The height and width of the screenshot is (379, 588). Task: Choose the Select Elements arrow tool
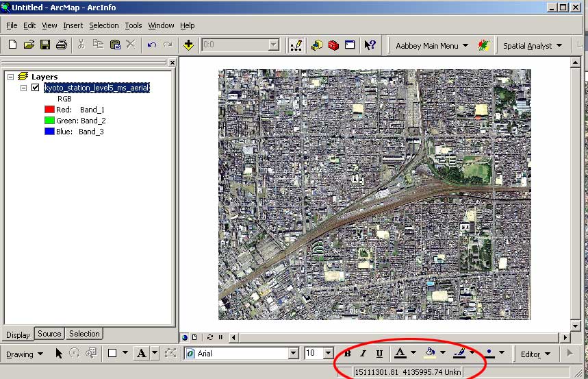59,354
